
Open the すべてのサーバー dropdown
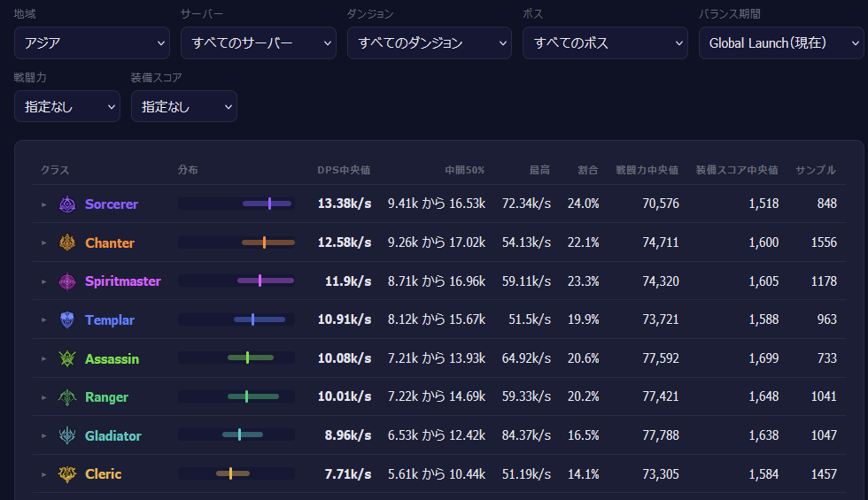pyautogui.click(x=259, y=43)
